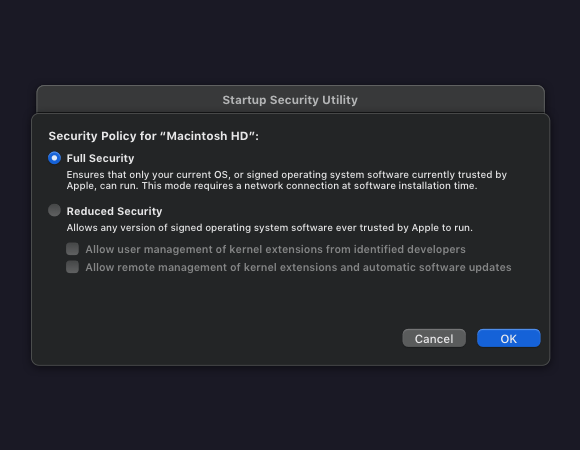Click the Reduced Security label text
Screen dimensions: 580x450
pyautogui.click(x=114, y=211)
